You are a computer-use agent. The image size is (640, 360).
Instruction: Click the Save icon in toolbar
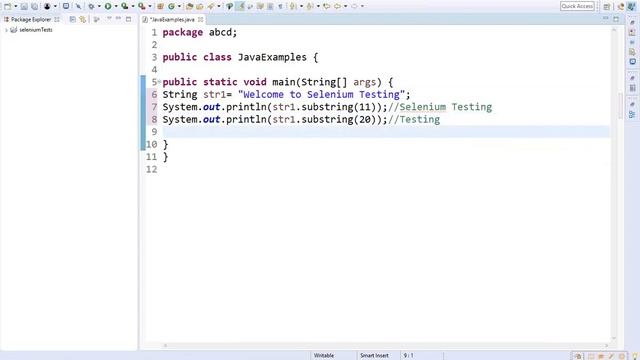(x=24, y=6)
